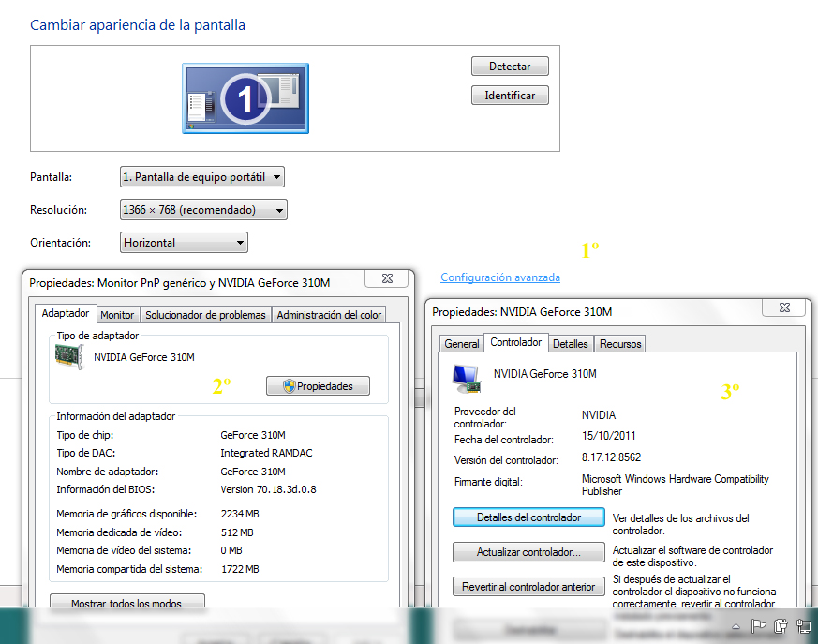Switch to the Adaptador tab
This screenshot has height=644, width=818.
coord(66,313)
